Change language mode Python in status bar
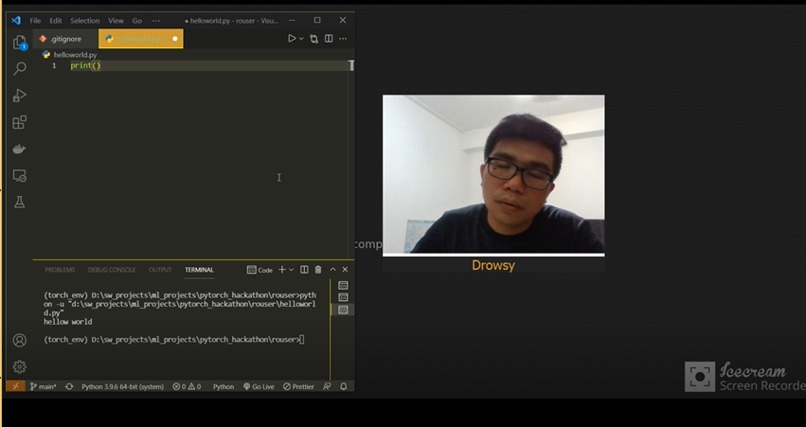The height and width of the screenshot is (427, 806). pyautogui.click(x=223, y=386)
